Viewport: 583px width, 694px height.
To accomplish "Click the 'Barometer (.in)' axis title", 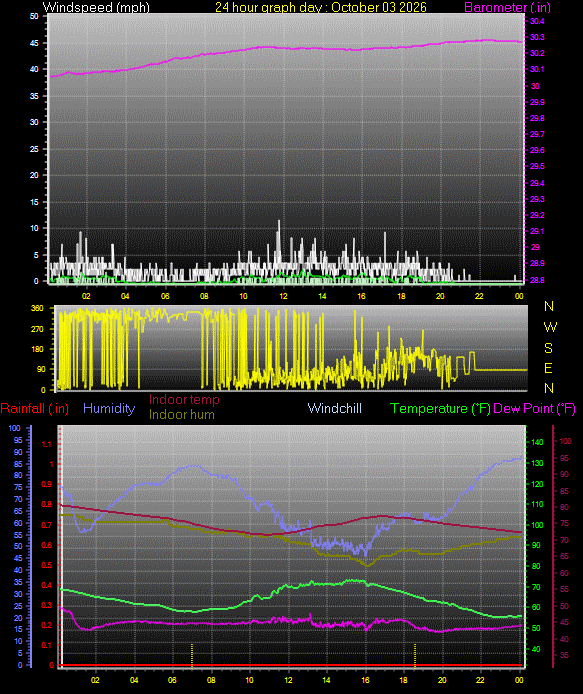I will (507, 7).
